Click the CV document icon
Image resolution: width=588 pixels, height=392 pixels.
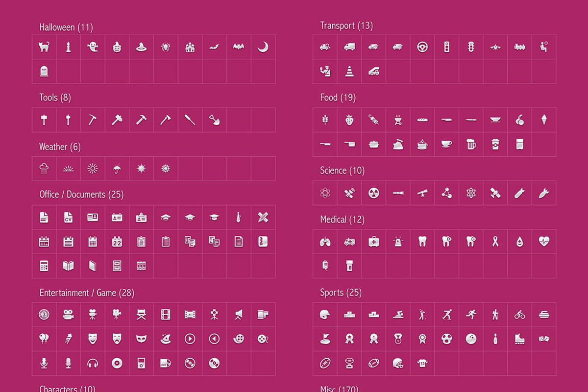[x=68, y=217]
